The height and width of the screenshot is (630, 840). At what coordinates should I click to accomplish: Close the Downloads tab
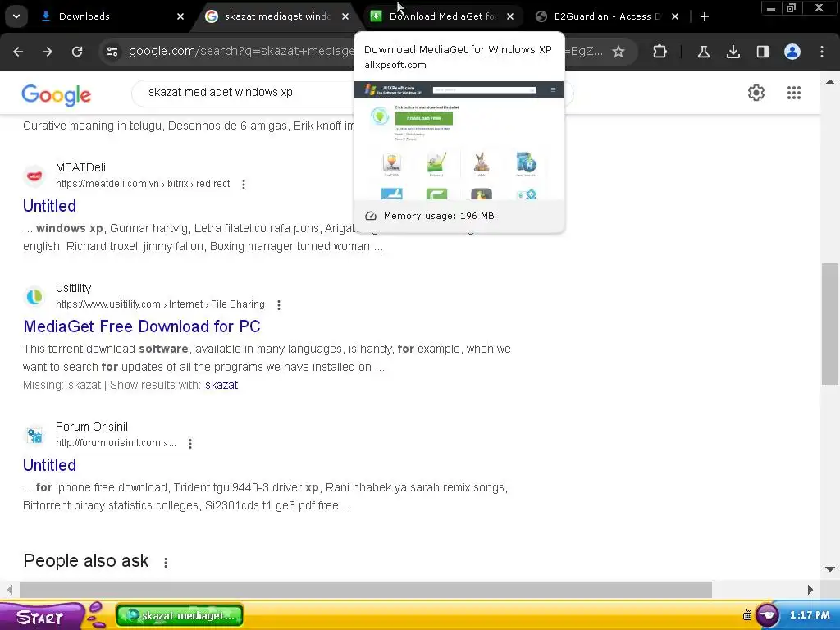[180, 16]
